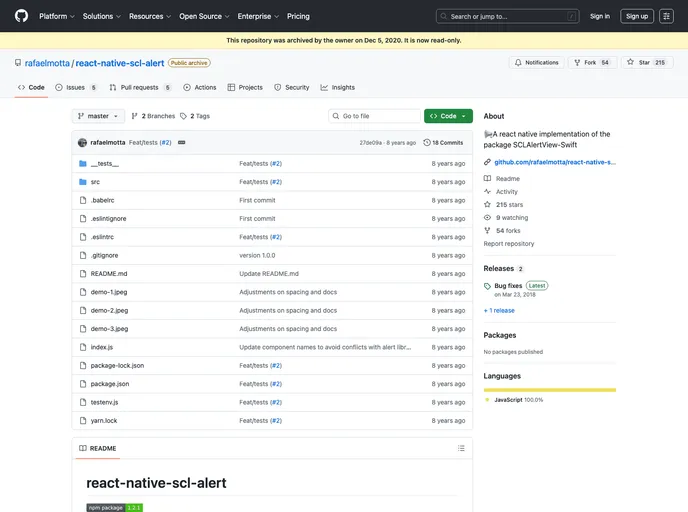Click Report repository link
688x512 pixels.
tap(509, 244)
